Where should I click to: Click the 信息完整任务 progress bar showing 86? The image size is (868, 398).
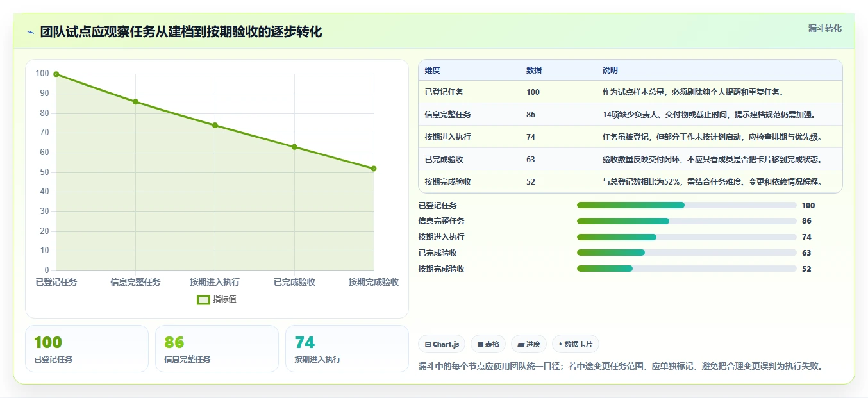click(687, 221)
